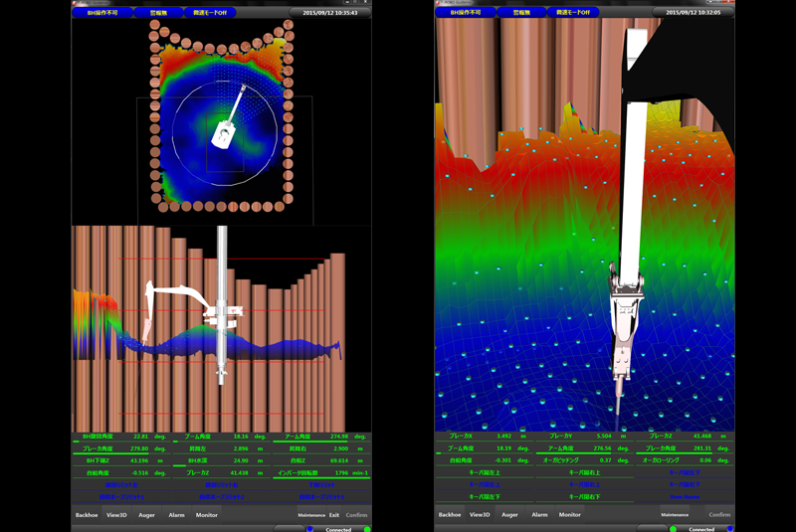Toggle the 警報無 alarm indicator in left window
Screen dimensions: 796x532
tap(159, 13)
